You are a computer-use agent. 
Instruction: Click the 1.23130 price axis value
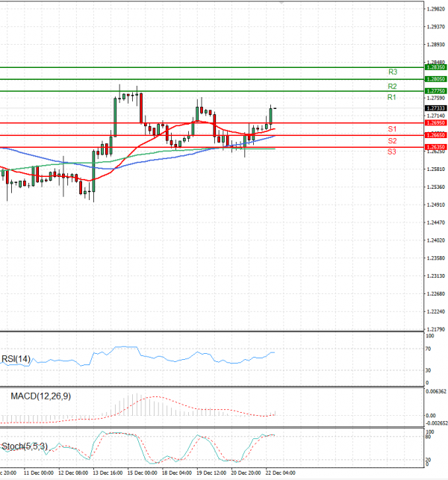click(436, 275)
